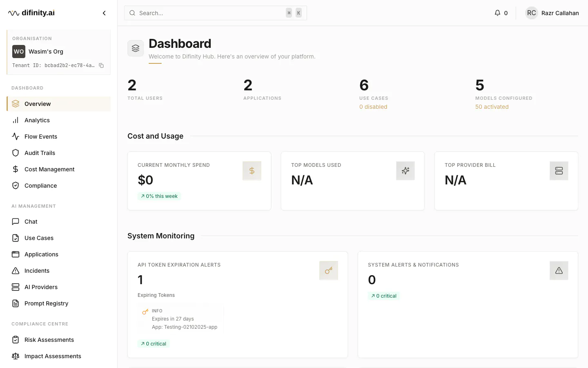Image resolution: width=588 pixels, height=368 pixels.
Task: Click the Flow Events pulse icon
Action: 16,137
